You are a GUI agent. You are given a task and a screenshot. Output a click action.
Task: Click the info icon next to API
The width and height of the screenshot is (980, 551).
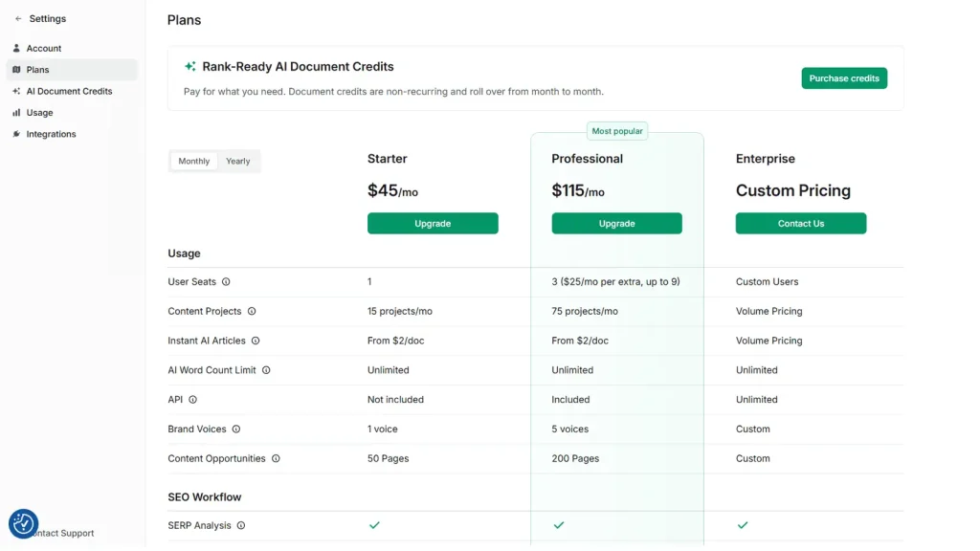(x=192, y=400)
